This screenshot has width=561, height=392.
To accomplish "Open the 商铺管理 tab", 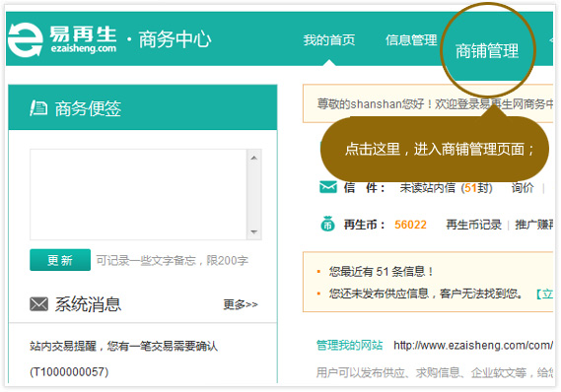I will pyautogui.click(x=487, y=51).
